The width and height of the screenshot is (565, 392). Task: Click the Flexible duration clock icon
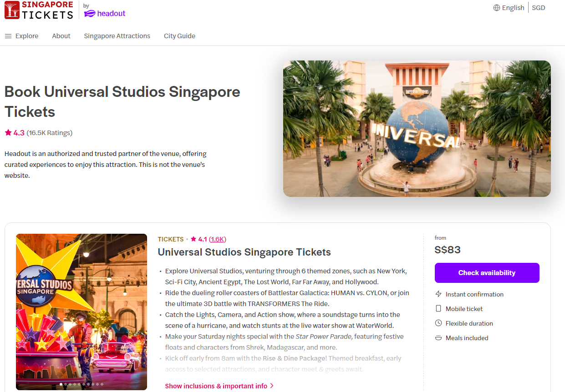(438, 323)
